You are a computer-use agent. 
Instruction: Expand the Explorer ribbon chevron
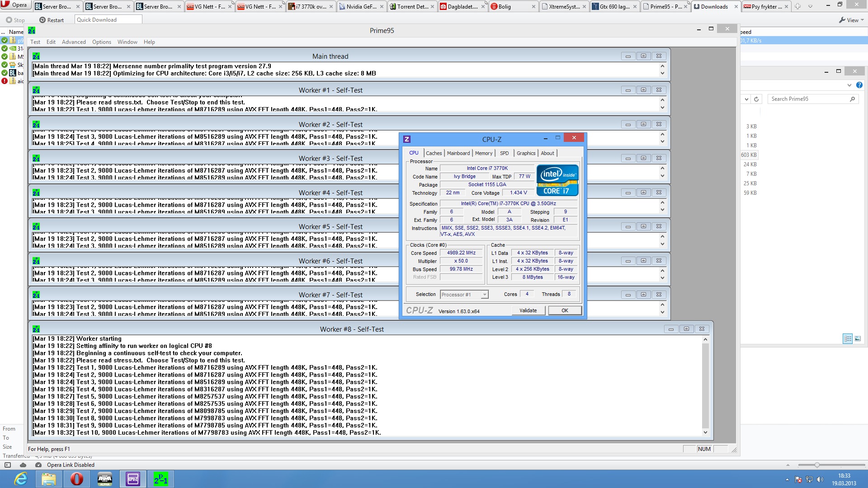849,85
